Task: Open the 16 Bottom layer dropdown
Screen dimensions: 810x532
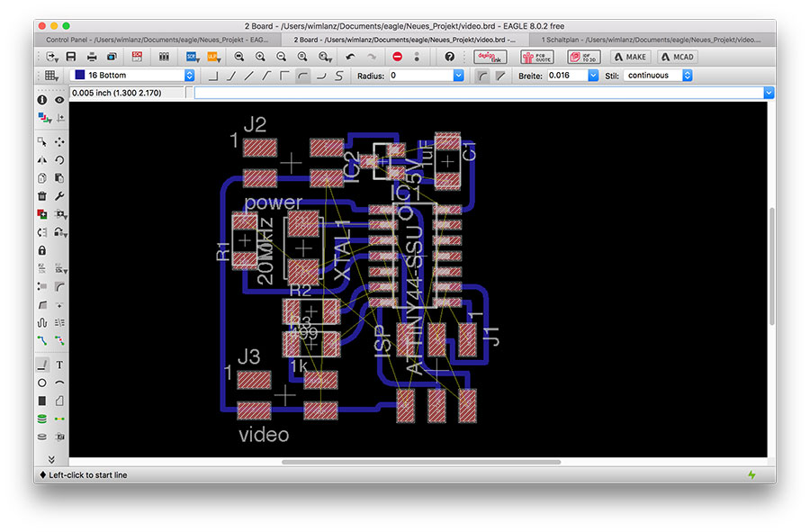Action: coord(190,76)
